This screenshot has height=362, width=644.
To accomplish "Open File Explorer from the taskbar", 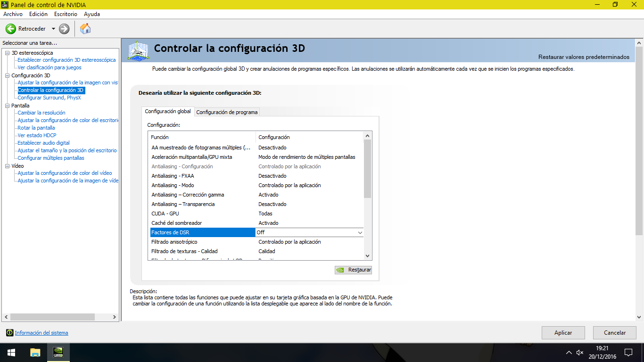I will pos(35,352).
